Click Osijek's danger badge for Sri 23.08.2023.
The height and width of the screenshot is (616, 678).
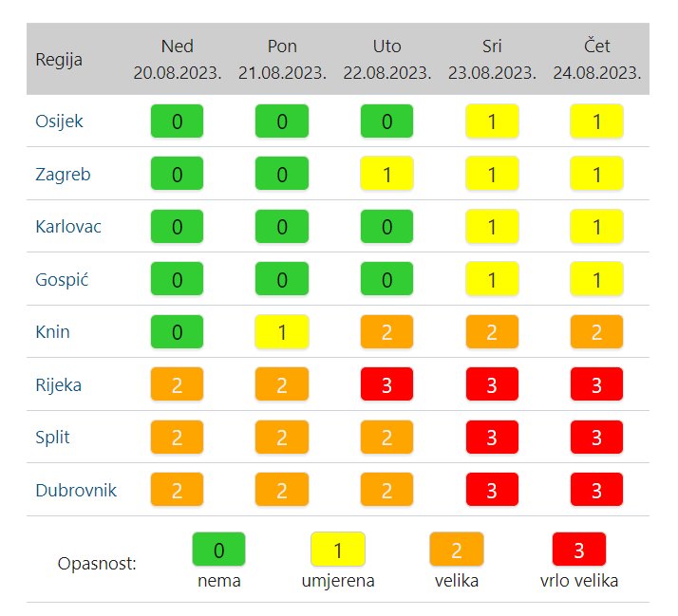492,121
